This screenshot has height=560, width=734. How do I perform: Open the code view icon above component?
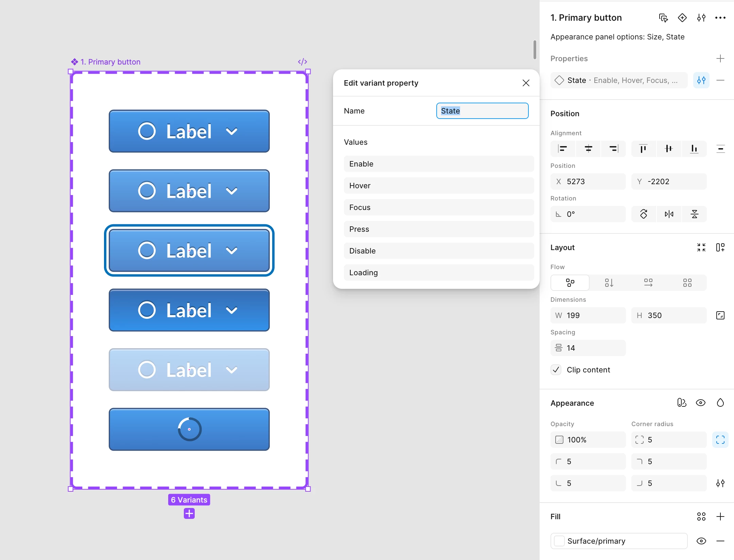coord(302,62)
